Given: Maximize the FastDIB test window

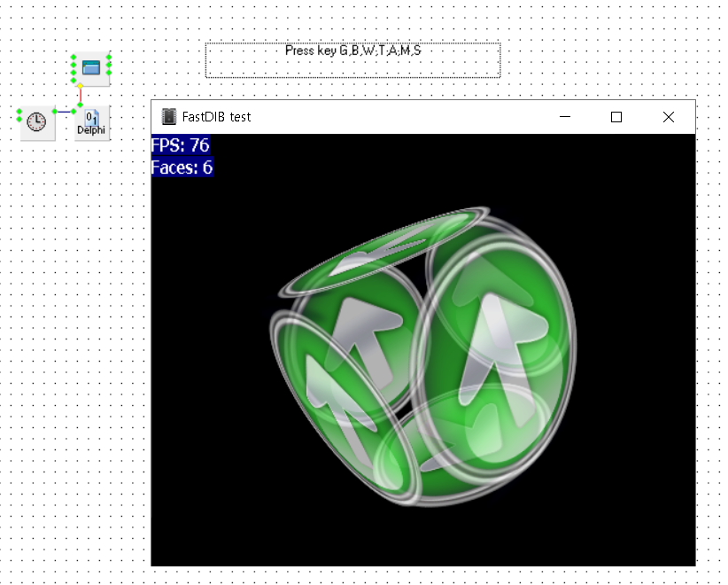Looking at the screenshot, I should coord(616,117).
